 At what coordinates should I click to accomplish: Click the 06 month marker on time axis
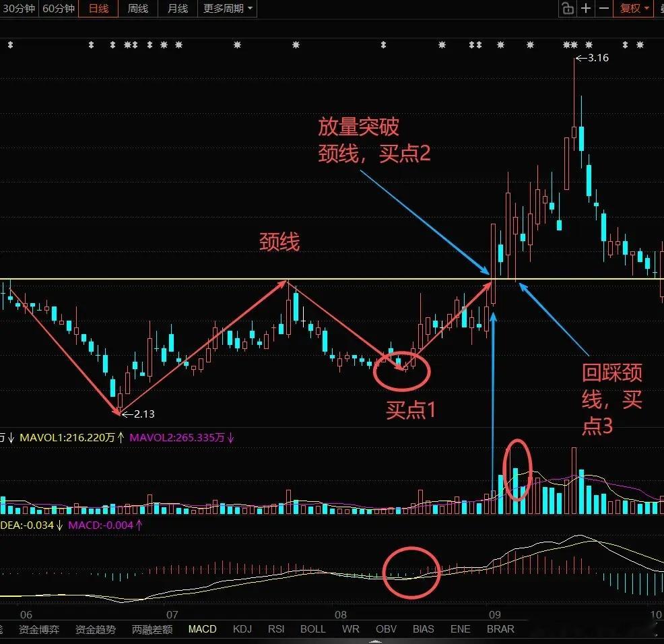pyautogui.click(x=26, y=614)
